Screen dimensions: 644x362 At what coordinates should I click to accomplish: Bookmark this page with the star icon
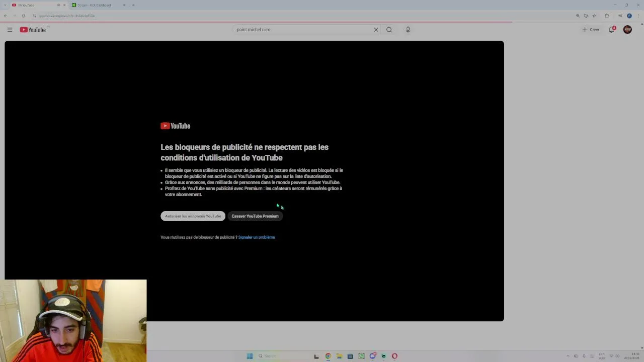click(x=594, y=16)
